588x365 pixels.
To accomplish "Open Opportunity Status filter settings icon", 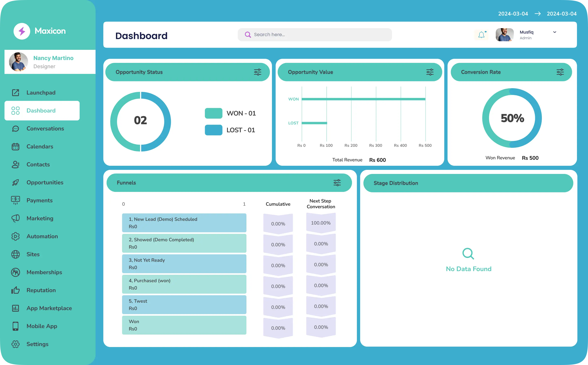I will 257,72.
